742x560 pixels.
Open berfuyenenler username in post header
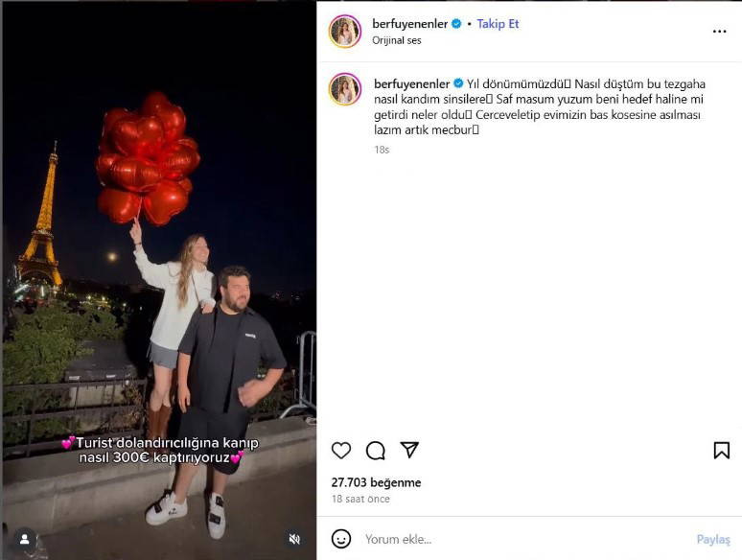point(409,24)
